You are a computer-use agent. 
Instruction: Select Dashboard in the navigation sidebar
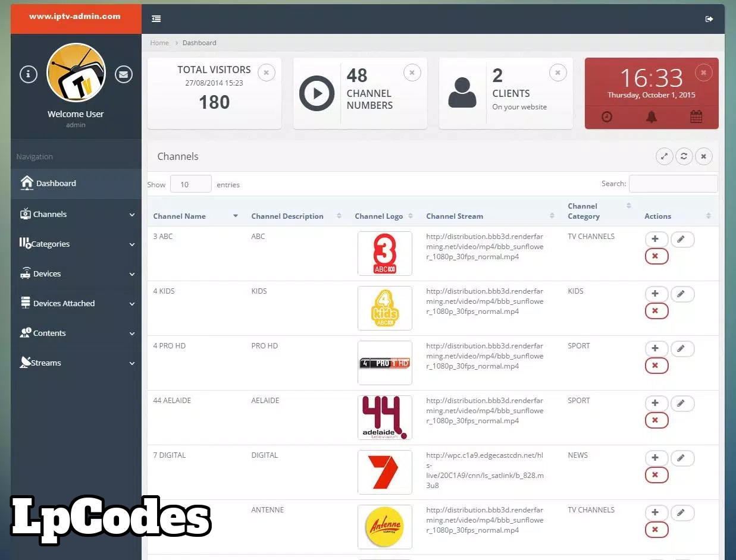56,183
